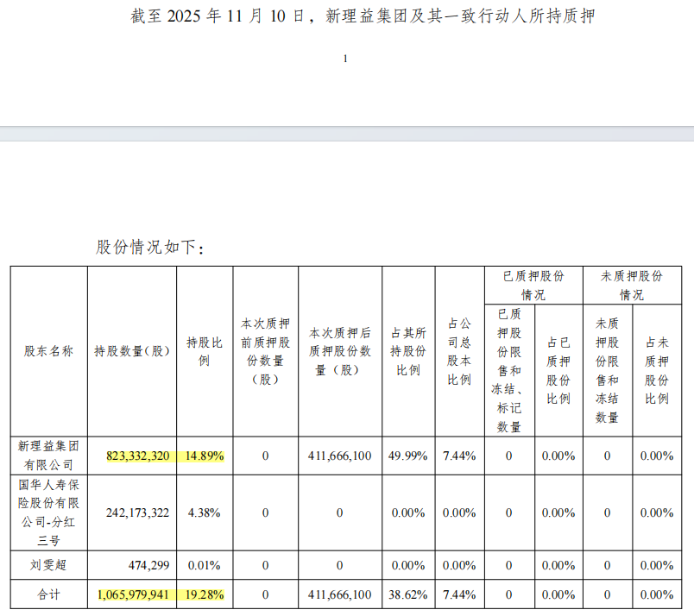Click the gray page separator bar
The width and height of the screenshot is (694, 616).
(x=347, y=134)
